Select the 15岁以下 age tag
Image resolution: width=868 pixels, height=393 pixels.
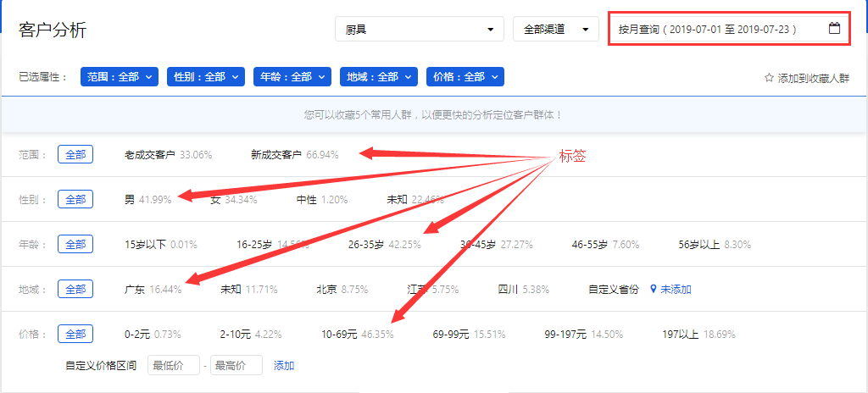point(160,244)
